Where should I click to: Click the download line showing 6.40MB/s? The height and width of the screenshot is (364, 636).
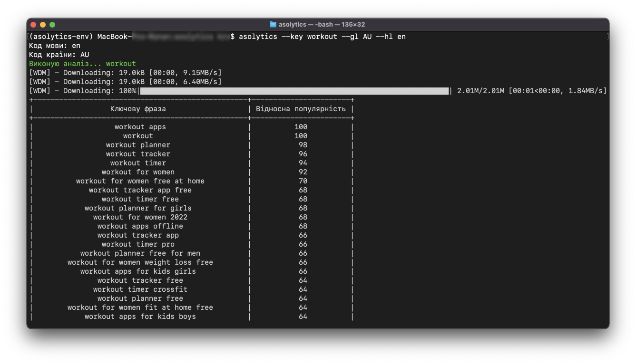125,82
